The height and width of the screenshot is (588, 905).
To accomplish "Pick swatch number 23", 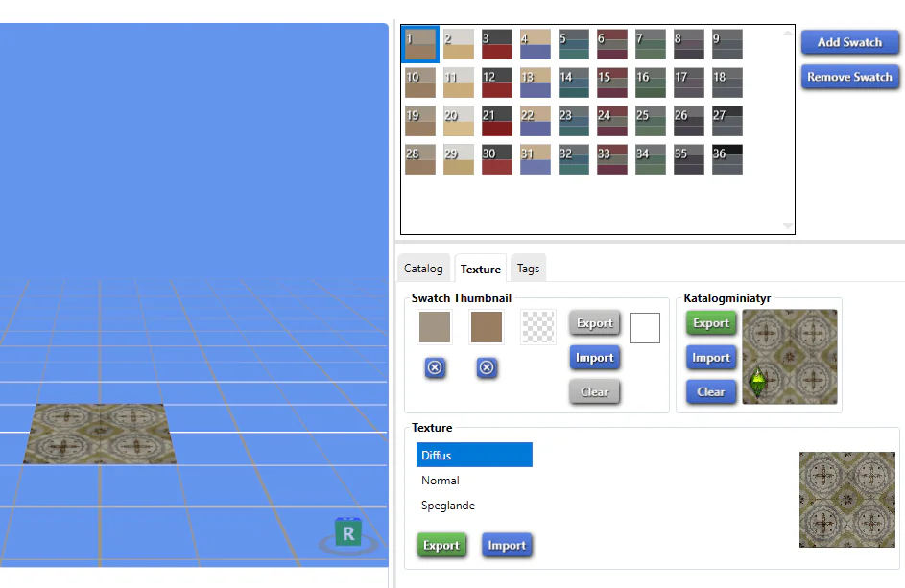I will point(574,121).
